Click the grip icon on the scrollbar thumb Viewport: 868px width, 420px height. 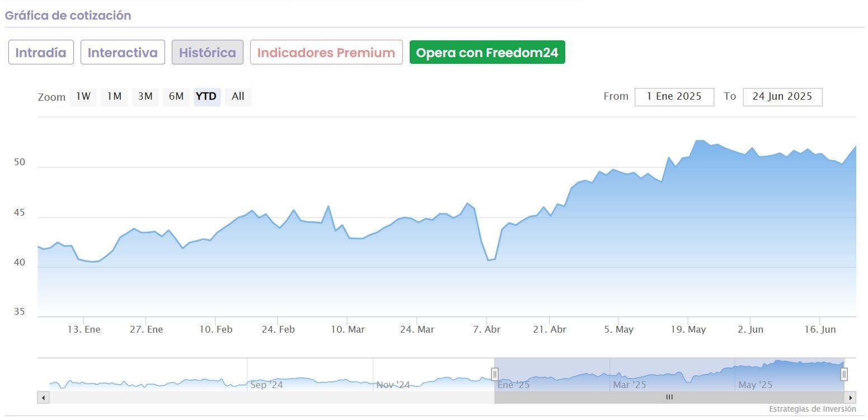669,398
